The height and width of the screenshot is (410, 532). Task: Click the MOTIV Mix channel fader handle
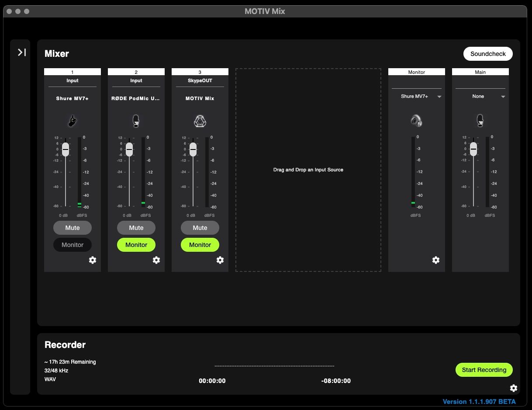point(193,149)
